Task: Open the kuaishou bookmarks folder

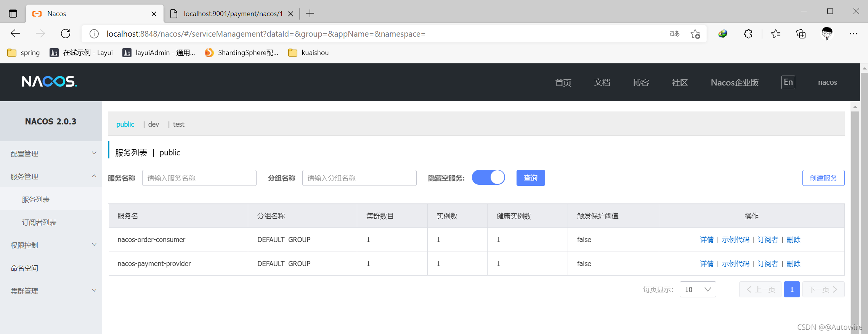Action: [x=308, y=53]
